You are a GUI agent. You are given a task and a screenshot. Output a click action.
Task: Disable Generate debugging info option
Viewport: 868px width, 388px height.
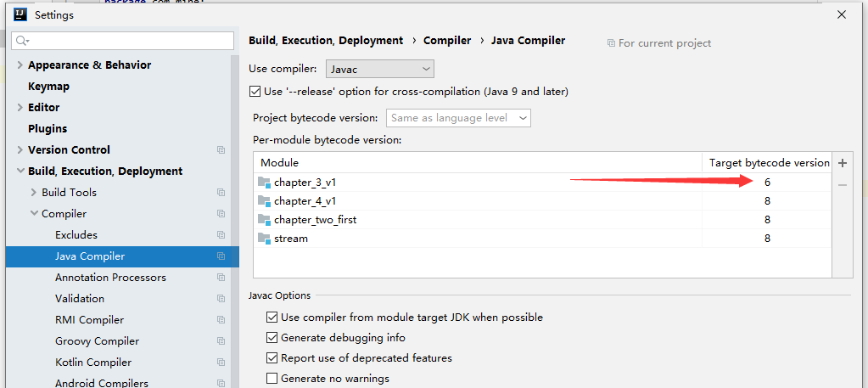pos(272,338)
